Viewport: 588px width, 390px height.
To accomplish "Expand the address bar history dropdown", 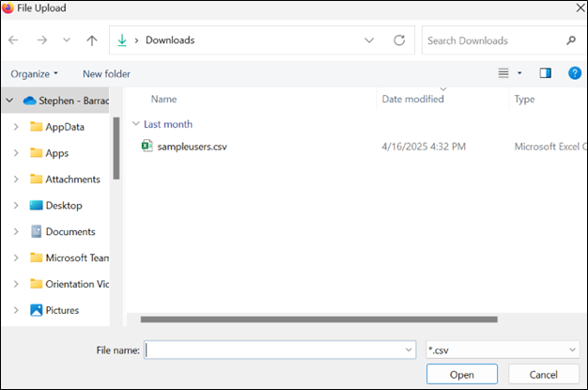I will click(x=370, y=40).
